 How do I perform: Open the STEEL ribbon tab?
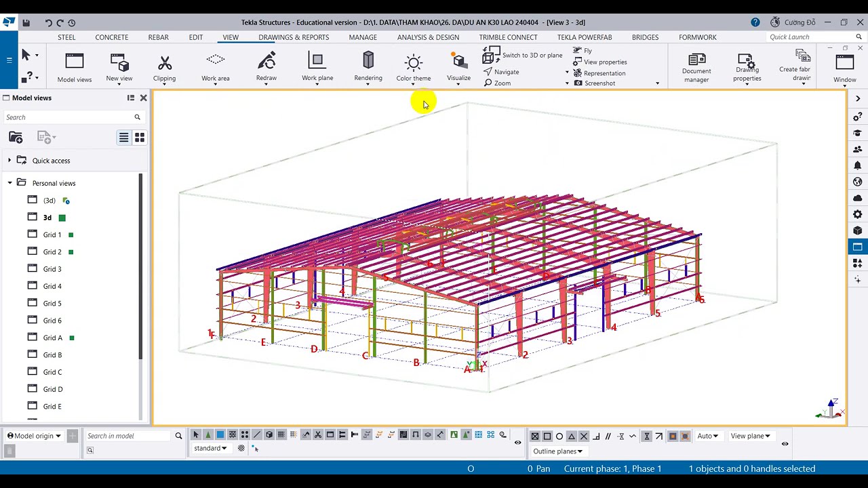(x=66, y=37)
